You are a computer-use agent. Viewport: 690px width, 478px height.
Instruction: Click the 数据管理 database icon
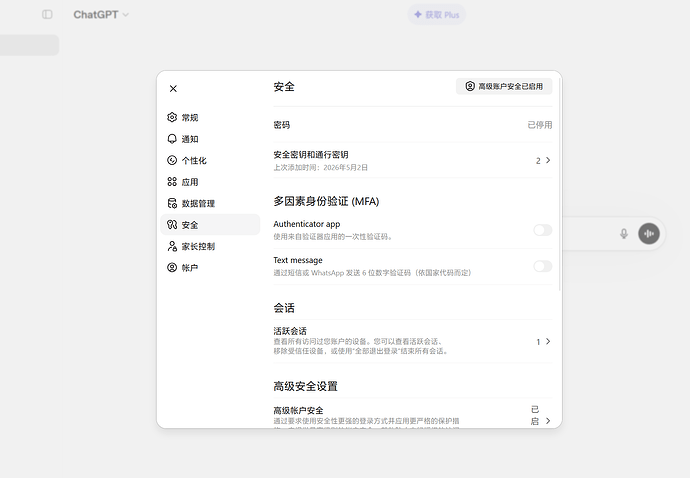(172, 203)
